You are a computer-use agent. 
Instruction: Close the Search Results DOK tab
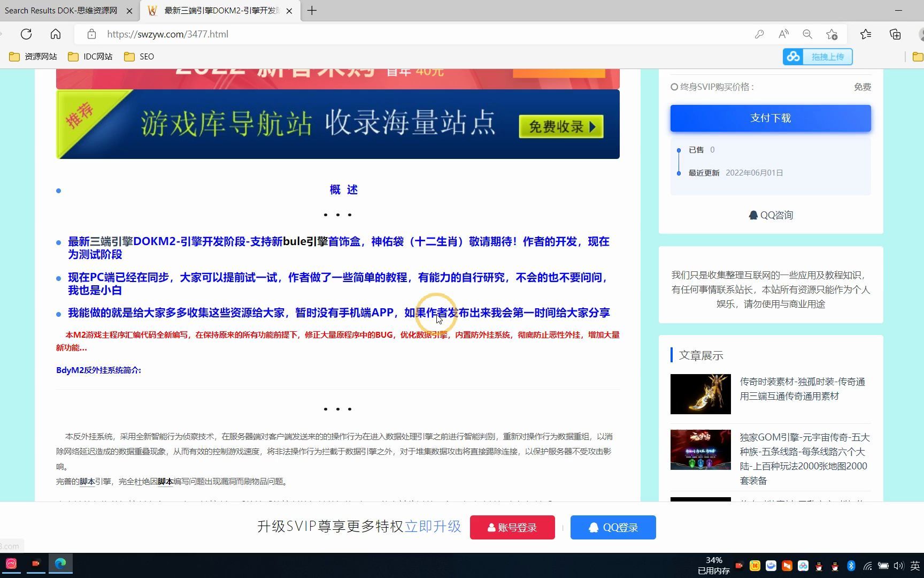129,11
